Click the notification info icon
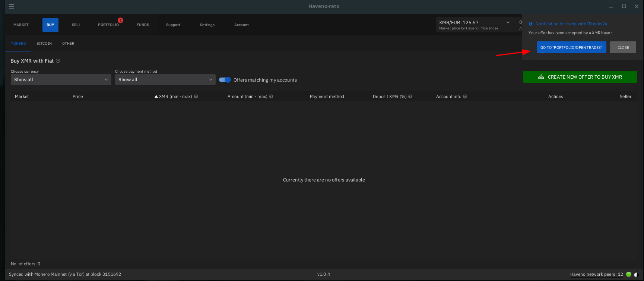 coord(531,24)
